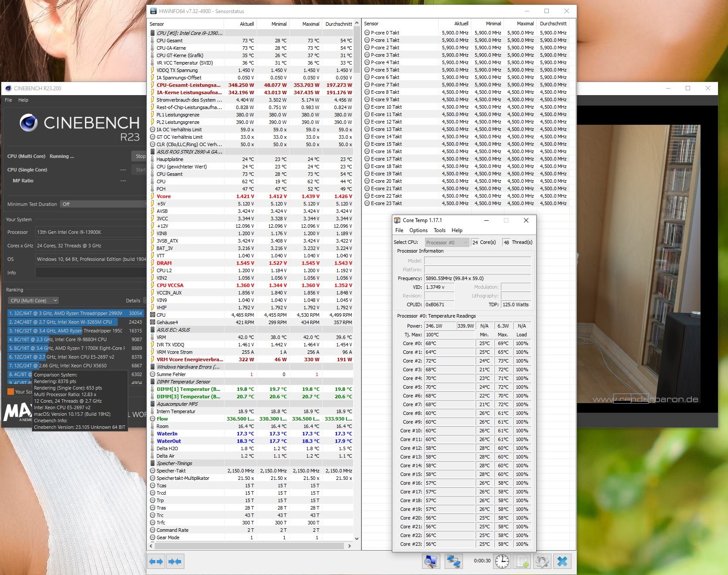Click the Details button in Ranking
The height and width of the screenshot is (575, 728).
[x=133, y=301]
